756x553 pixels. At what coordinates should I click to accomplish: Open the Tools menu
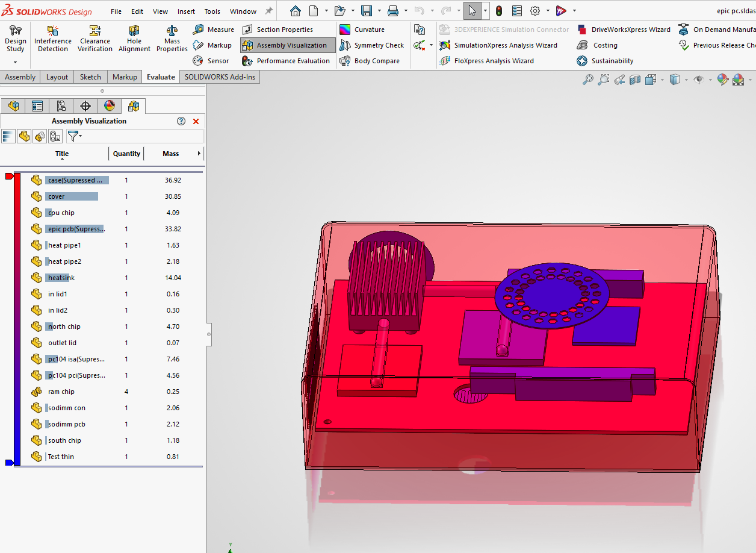click(x=212, y=11)
